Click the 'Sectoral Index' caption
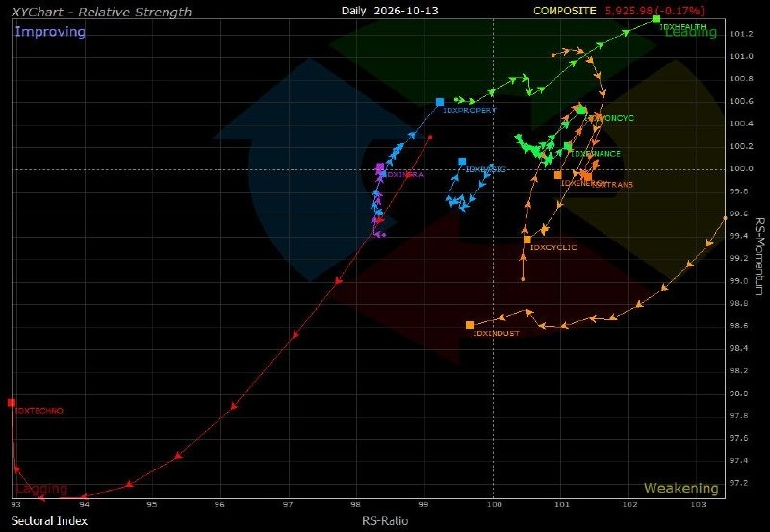Image resolution: width=770 pixels, height=532 pixels. [49, 520]
